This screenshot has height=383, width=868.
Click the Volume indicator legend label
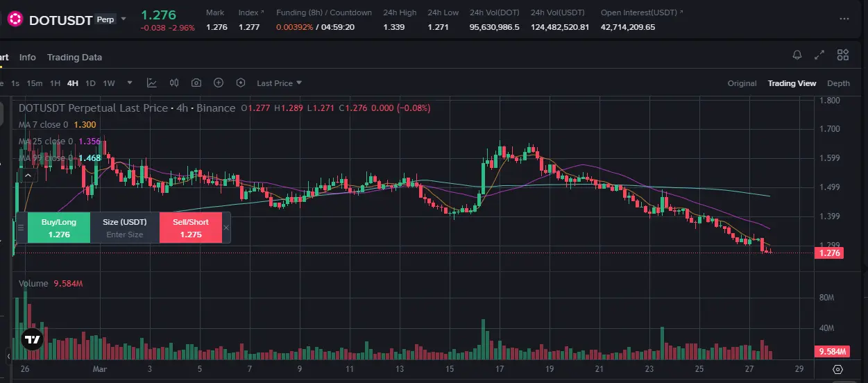tap(33, 284)
